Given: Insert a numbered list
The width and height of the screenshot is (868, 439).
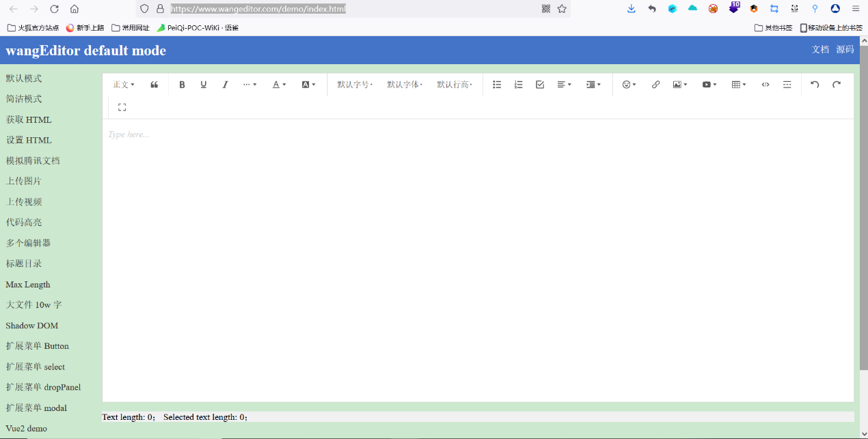Looking at the screenshot, I should pyautogui.click(x=519, y=85).
